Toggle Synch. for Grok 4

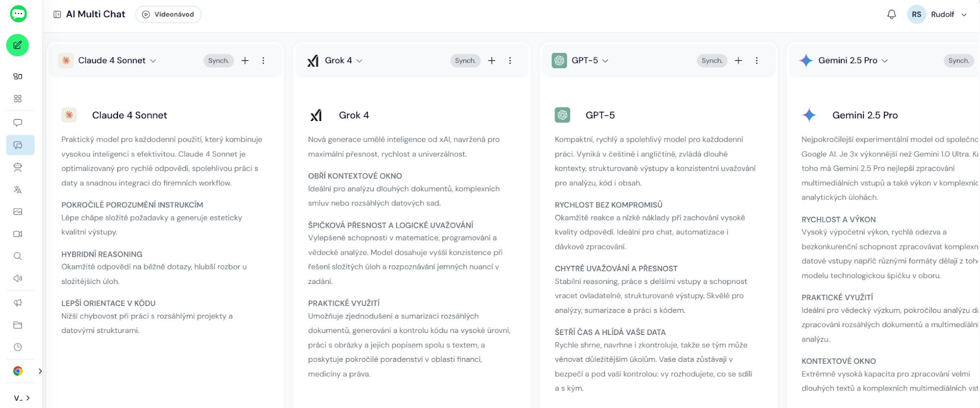pos(465,60)
